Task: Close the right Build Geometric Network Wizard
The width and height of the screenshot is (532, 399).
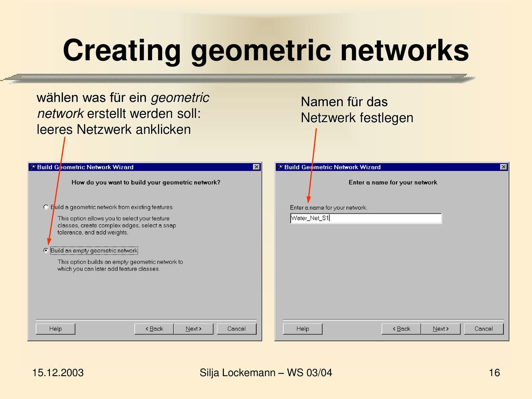Action: point(503,167)
